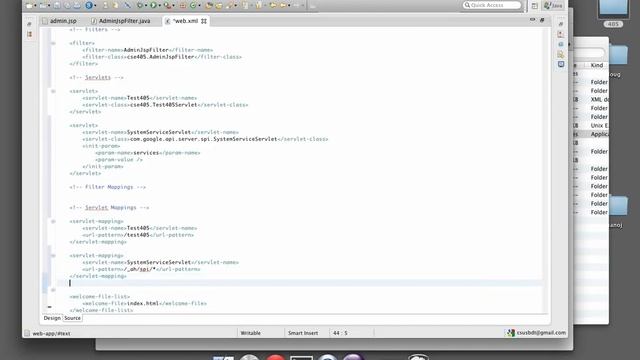Collapse the SystemServiceServlet servlet-mapping fold toggle
Viewport: 640px width, 360px height.
(53, 256)
